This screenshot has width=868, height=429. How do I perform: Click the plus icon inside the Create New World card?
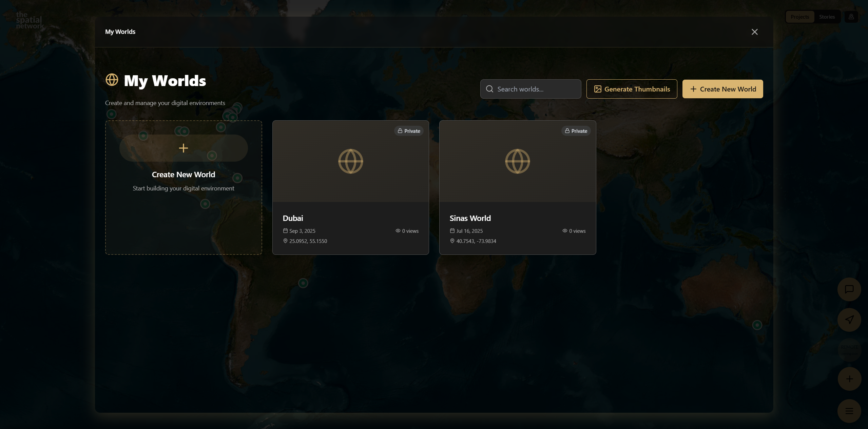pos(183,148)
